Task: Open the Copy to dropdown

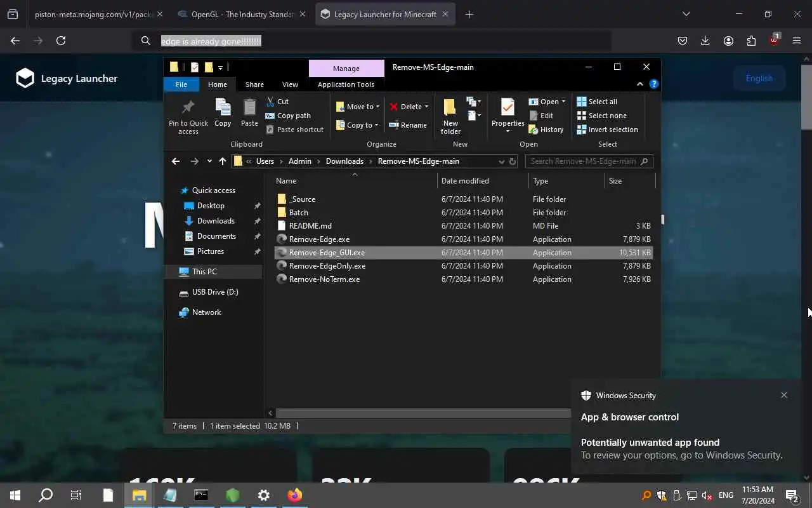Action: coord(358,125)
